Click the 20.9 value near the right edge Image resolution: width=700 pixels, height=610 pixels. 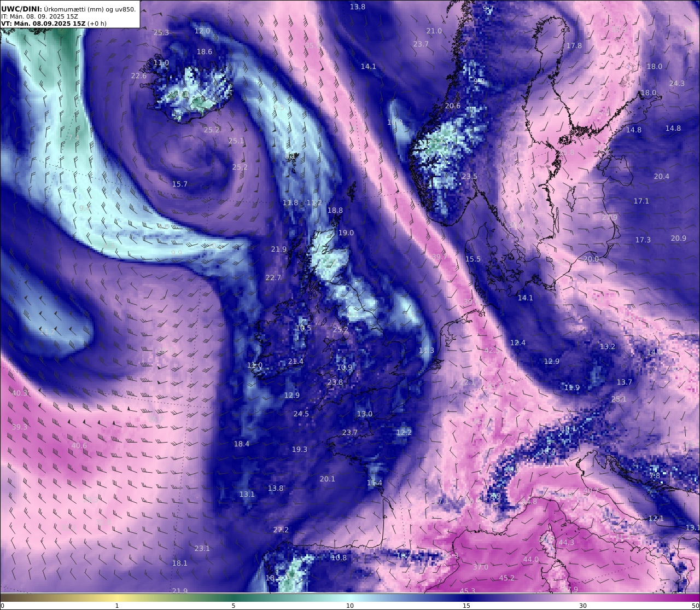pos(679,239)
